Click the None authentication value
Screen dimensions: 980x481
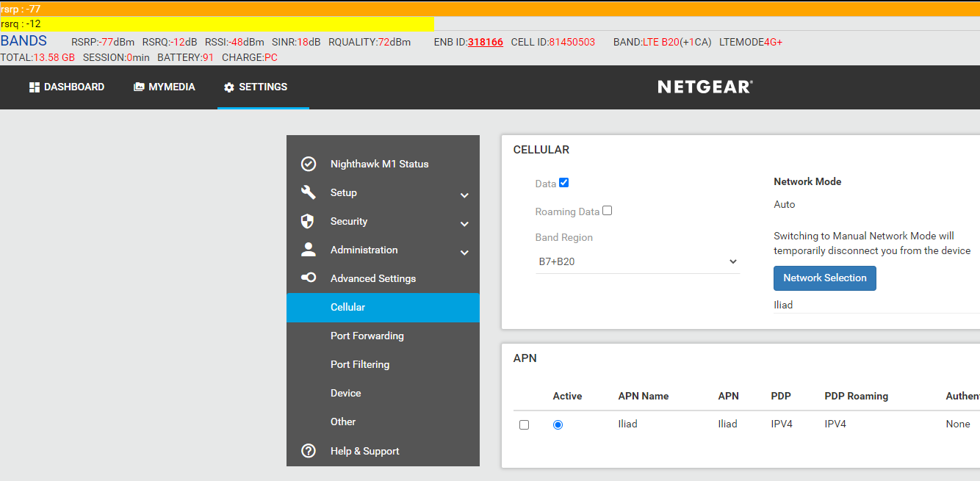[x=958, y=424]
